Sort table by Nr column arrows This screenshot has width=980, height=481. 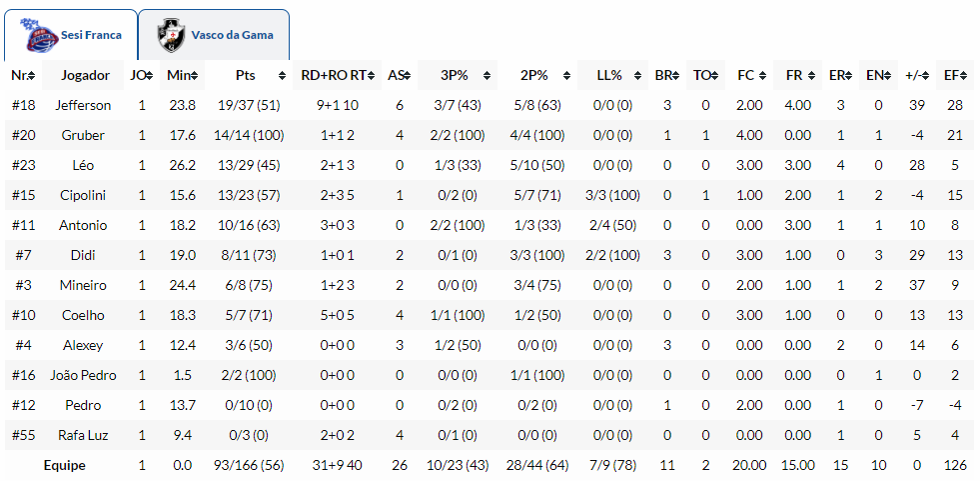click(32, 76)
